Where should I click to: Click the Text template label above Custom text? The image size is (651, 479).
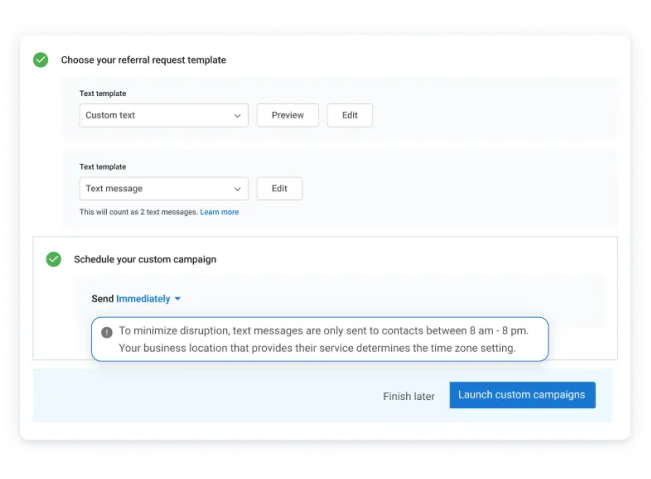coord(103,94)
